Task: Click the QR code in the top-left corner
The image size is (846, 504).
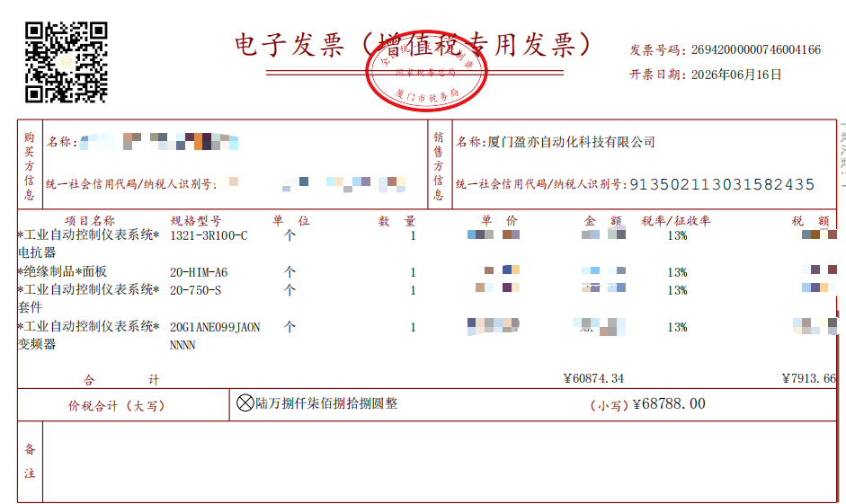Action: pyautogui.click(x=66, y=62)
